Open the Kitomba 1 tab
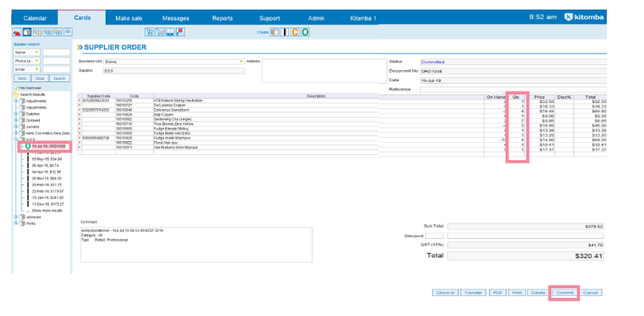The image size is (644, 316). [x=363, y=18]
